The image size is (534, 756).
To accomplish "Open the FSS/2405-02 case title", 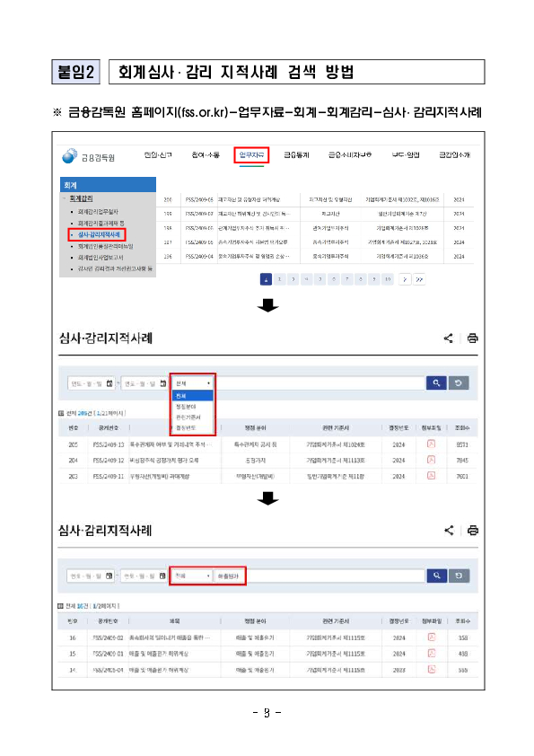I will click(169, 637).
